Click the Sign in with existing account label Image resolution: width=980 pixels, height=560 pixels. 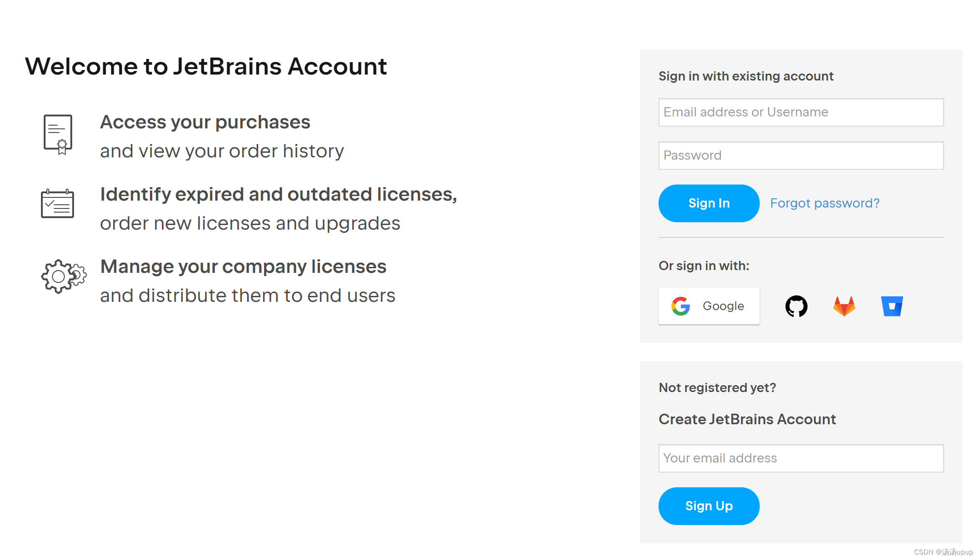click(x=746, y=76)
